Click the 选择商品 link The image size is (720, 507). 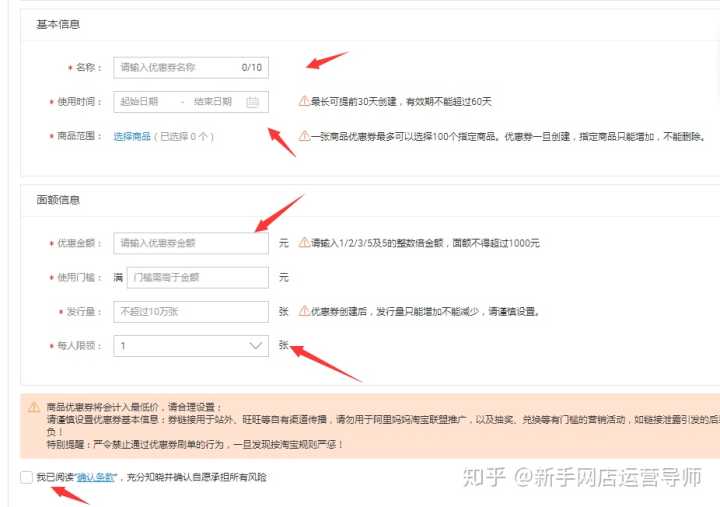pyautogui.click(x=132, y=136)
